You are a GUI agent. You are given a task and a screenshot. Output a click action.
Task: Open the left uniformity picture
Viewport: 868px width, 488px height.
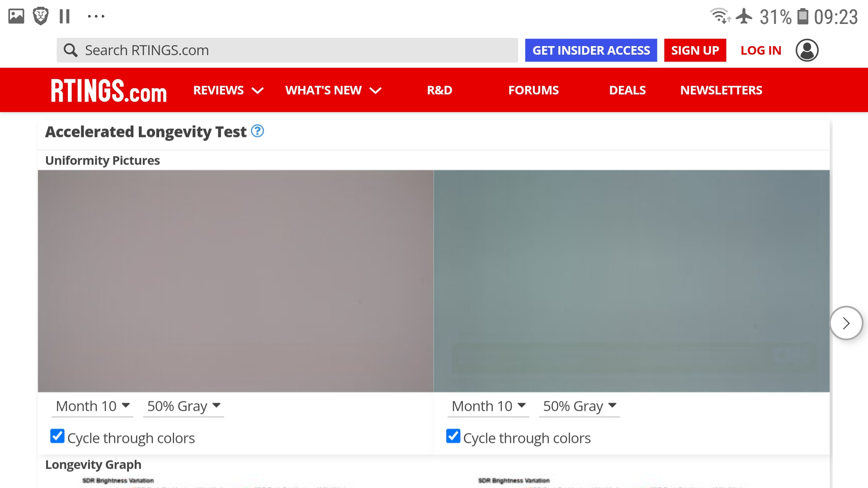[x=236, y=281]
